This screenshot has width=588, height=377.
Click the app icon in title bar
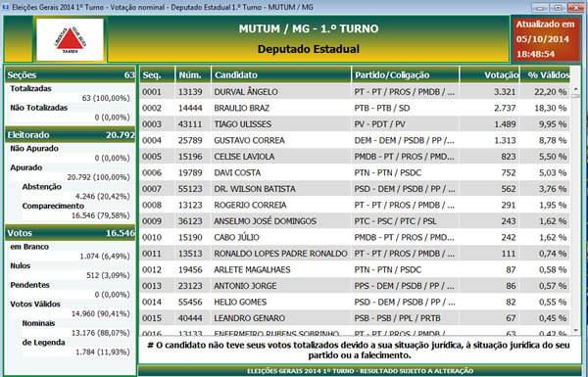[5, 7]
